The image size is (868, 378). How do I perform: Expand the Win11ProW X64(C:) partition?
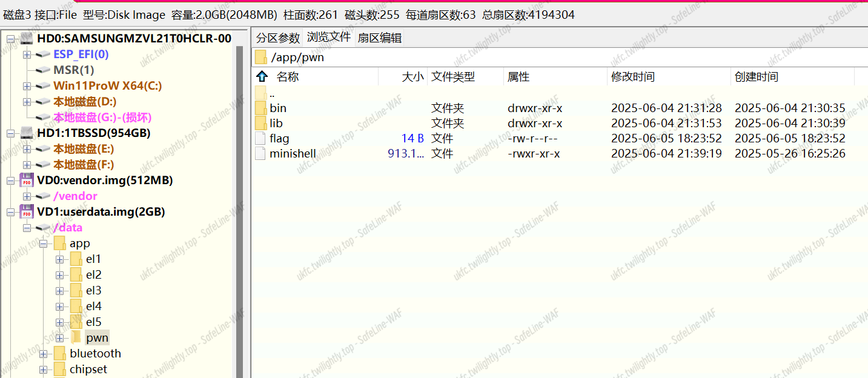tap(27, 86)
